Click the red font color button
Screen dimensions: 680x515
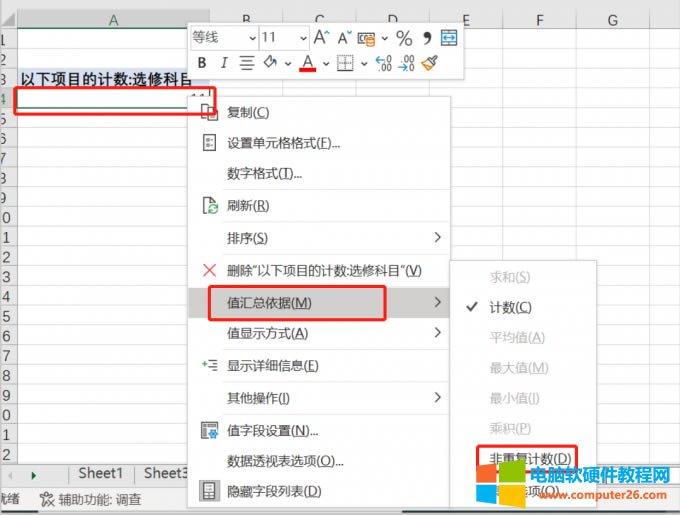coord(307,63)
